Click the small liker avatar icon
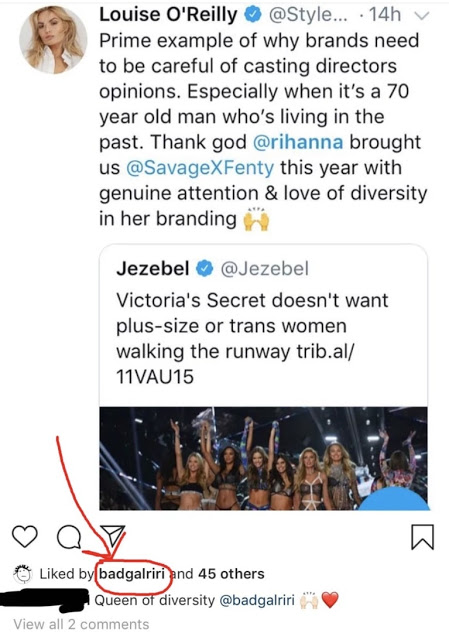The width and height of the screenshot is (449, 640). [23, 574]
